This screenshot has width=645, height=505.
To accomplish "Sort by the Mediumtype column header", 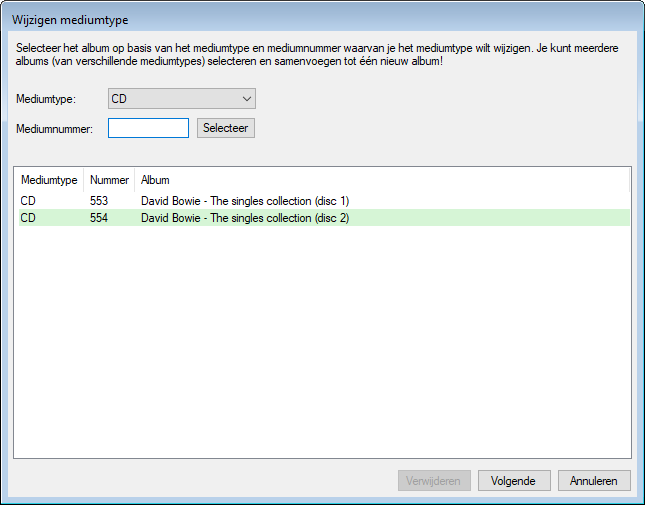I will tap(49, 180).
